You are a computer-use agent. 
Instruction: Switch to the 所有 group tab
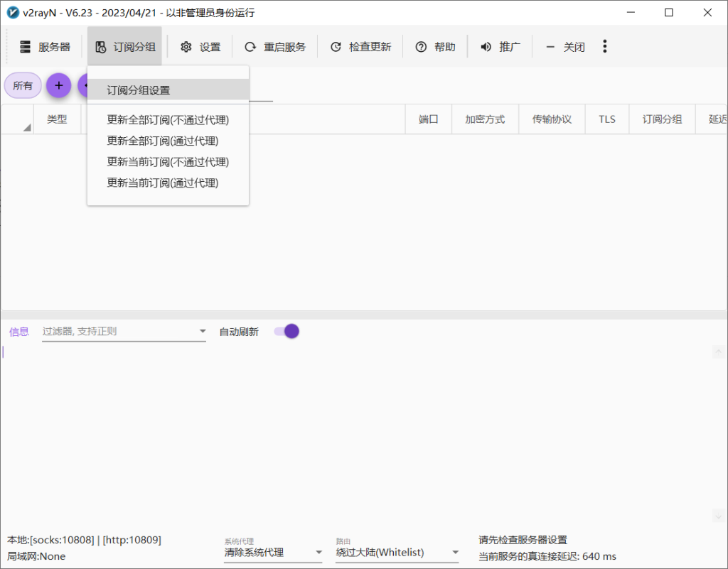pyautogui.click(x=22, y=85)
